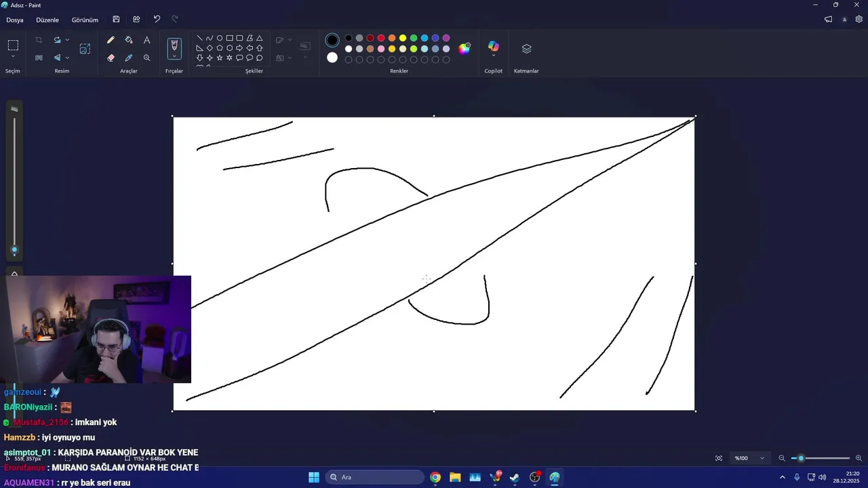868x488 pixels.
Task: Click the fit-to-window icon in status bar
Action: point(719,458)
